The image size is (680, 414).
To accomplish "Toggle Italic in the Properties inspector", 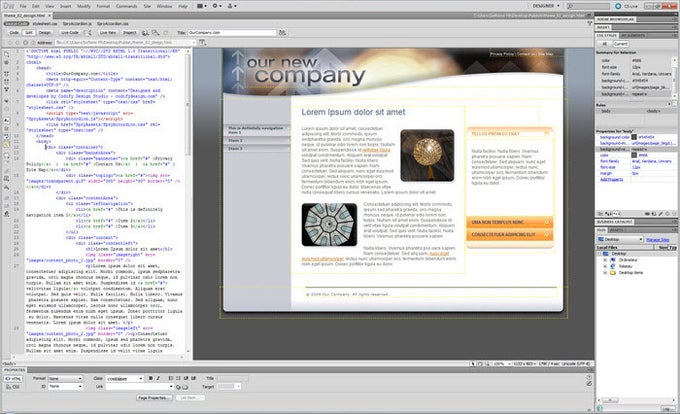I will 157,378.
